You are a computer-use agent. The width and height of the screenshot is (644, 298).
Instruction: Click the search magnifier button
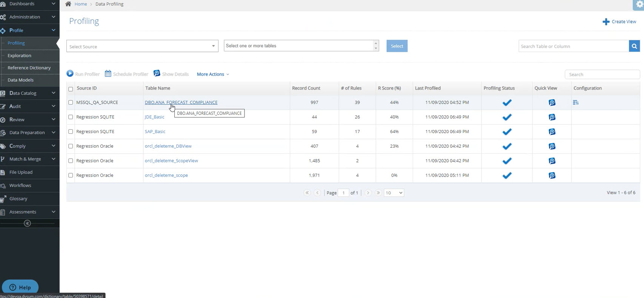coord(634,46)
